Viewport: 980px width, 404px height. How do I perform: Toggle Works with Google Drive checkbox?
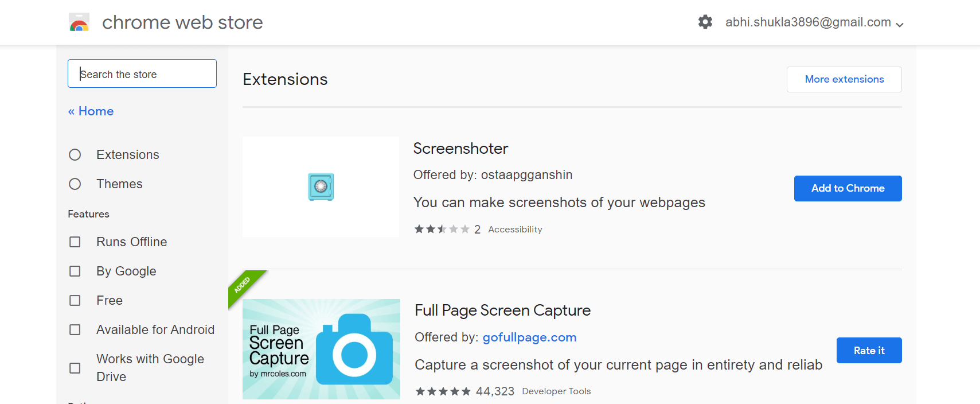[75, 368]
